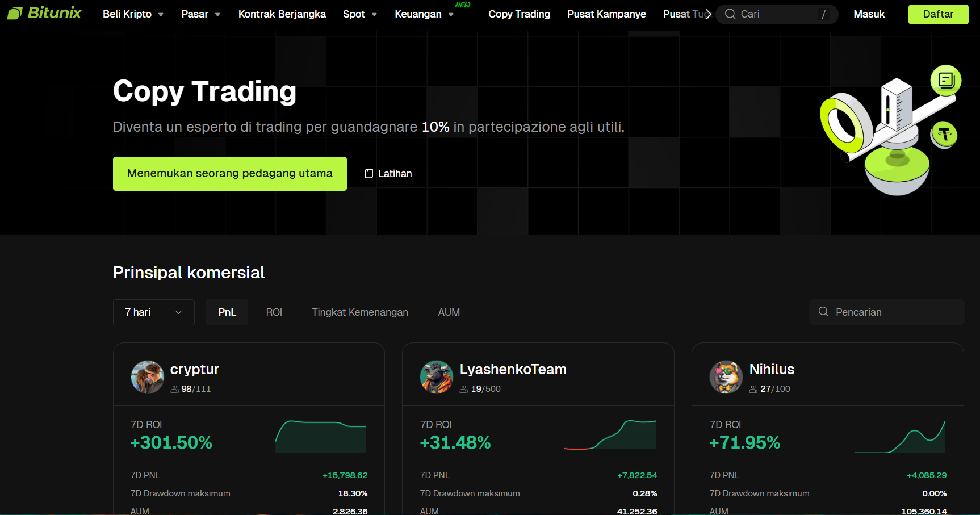Click Menemukan seorang pedagang utama button

tap(230, 174)
